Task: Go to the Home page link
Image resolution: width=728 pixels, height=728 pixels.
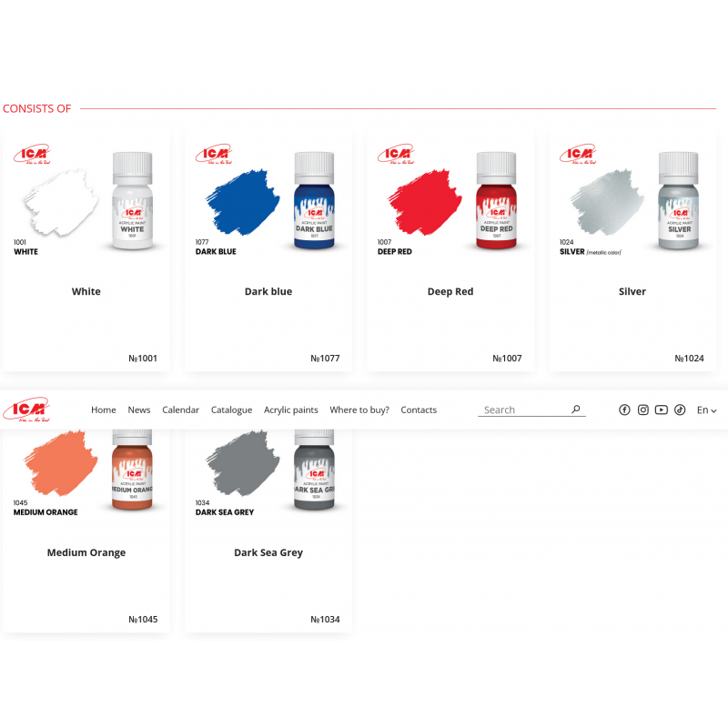Action: click(104, 410)
